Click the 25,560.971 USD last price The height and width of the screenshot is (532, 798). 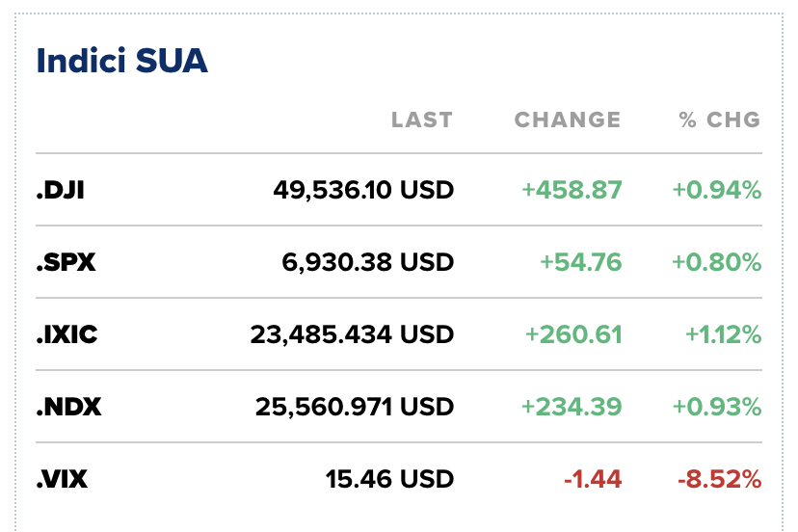pyautogui.click(x=355, y=407)
